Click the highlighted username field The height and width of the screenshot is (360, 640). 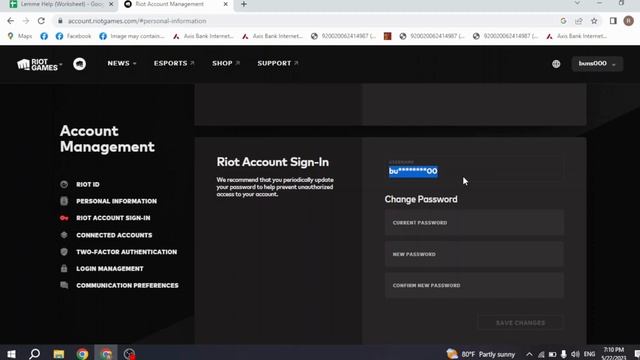(474, 168)
